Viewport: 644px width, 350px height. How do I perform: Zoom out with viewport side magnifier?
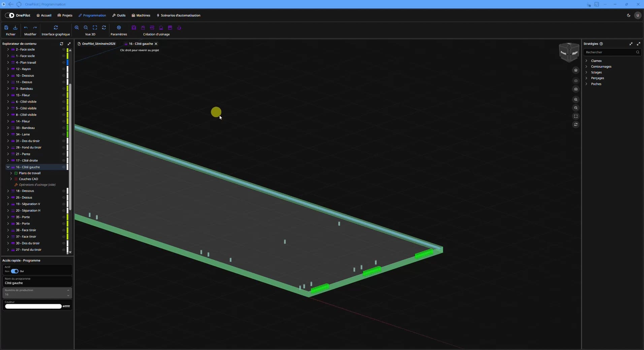(x=576, y=108)
